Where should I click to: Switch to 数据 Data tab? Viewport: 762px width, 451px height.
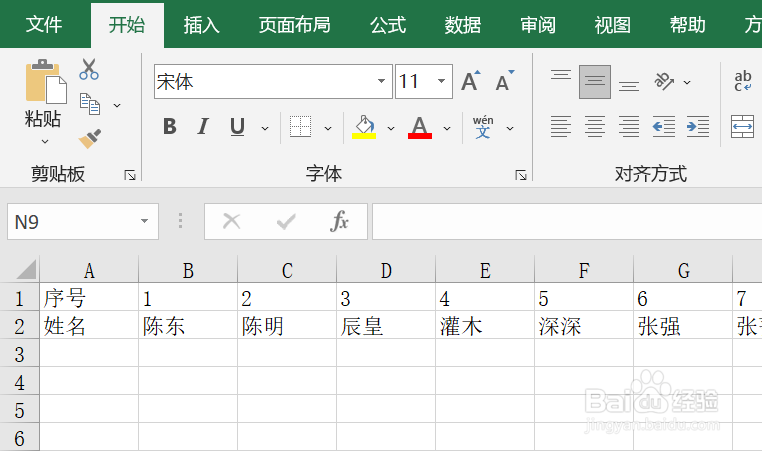pyautogui.click(x=463, y=25)
